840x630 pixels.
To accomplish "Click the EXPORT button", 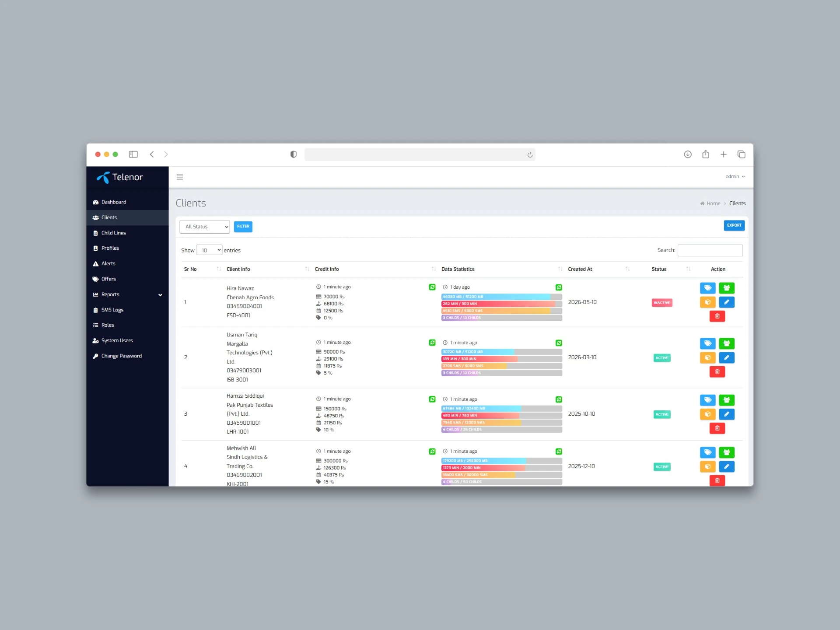I will [x=734, y=225].
